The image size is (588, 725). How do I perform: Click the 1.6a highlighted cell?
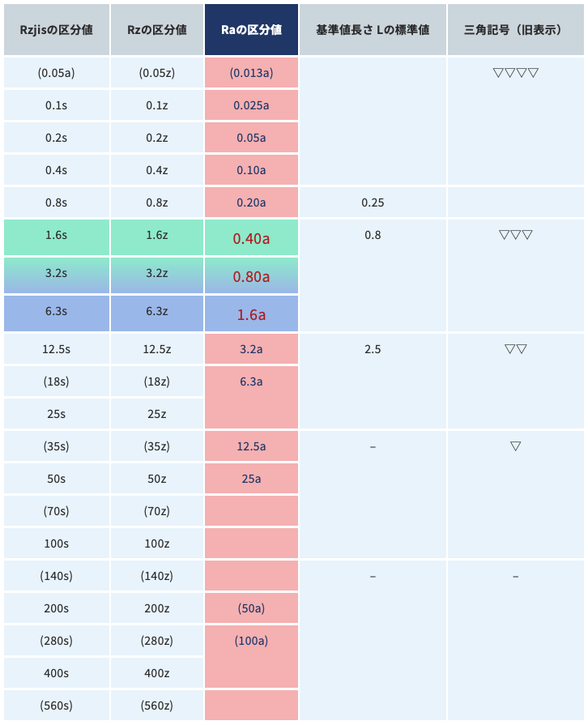pos(251,313)
